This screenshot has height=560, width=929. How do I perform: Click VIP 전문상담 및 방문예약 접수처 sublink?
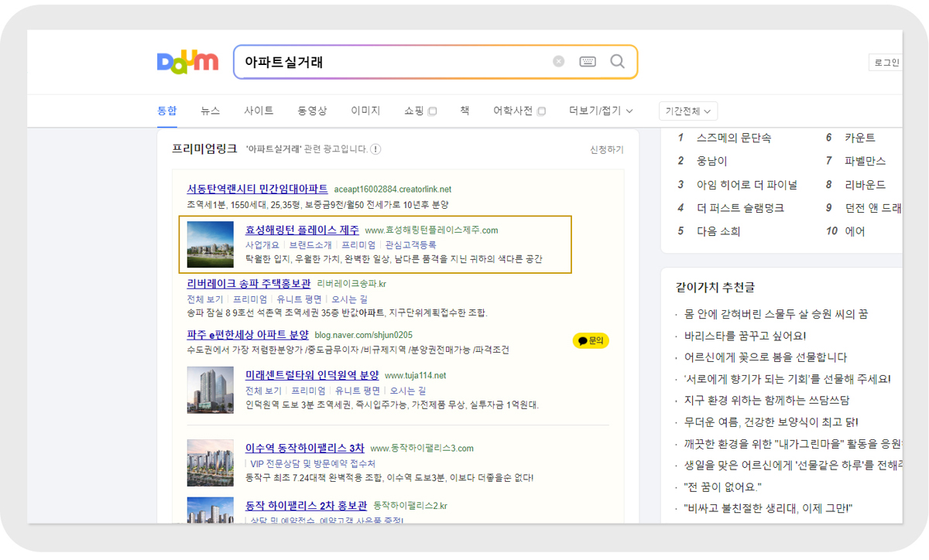tap(313, 463)
